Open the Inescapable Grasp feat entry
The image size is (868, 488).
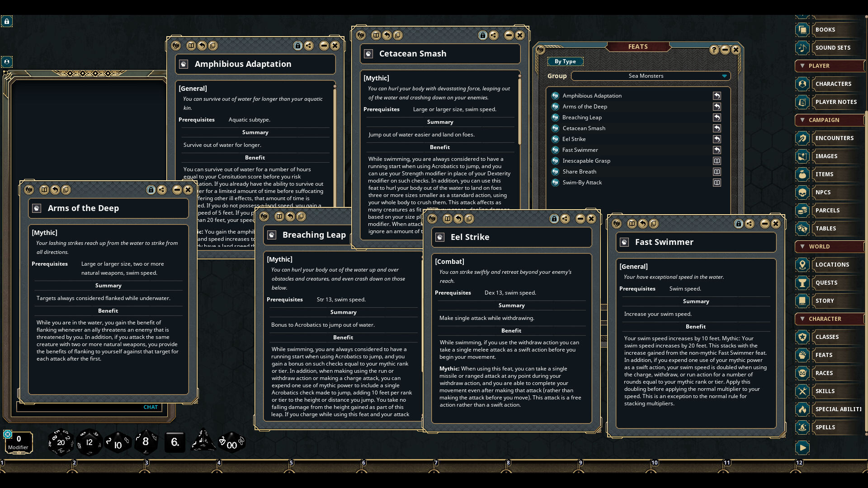(x=586, y=161)
